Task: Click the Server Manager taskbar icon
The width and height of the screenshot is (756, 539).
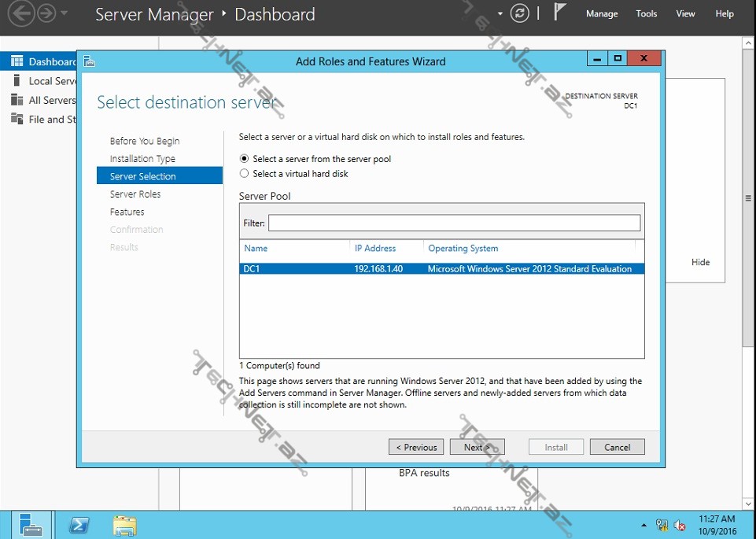Action: (31, 525)
